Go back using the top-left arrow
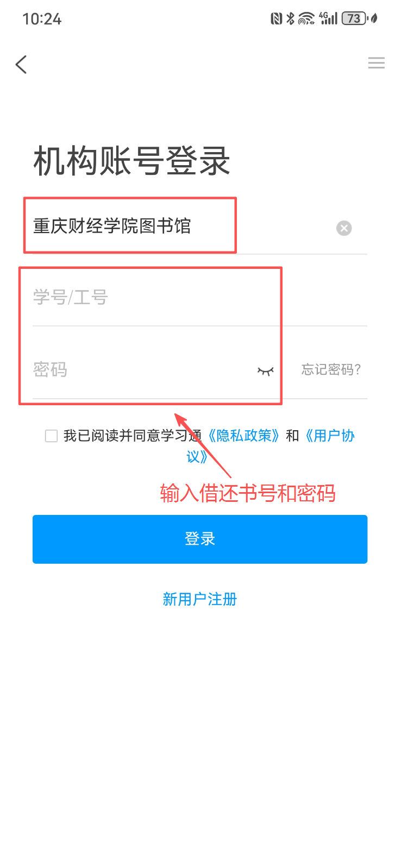 (x=21, y=65)
